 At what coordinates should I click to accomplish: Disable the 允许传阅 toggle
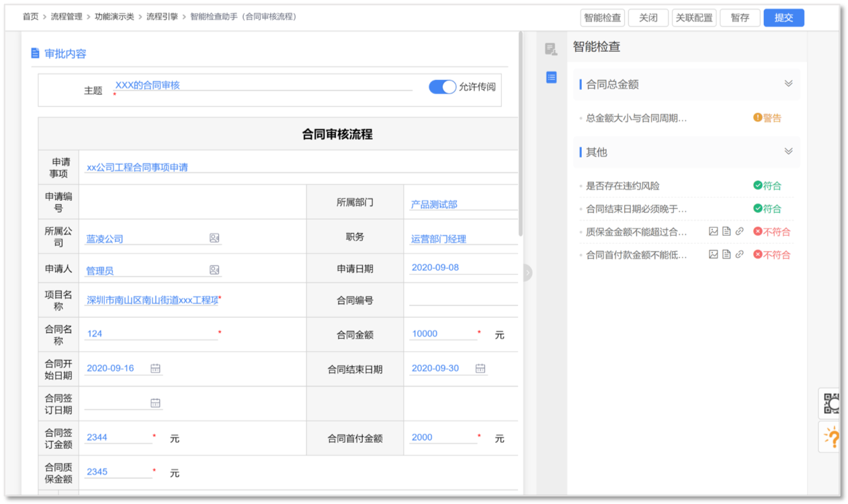click(x=442, y=87)
